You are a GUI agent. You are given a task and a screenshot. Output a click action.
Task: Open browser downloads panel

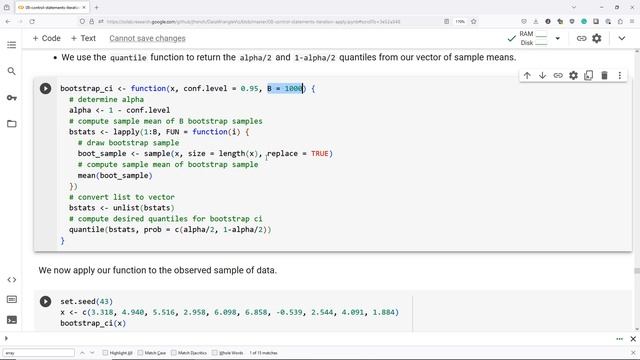point(536,21)
